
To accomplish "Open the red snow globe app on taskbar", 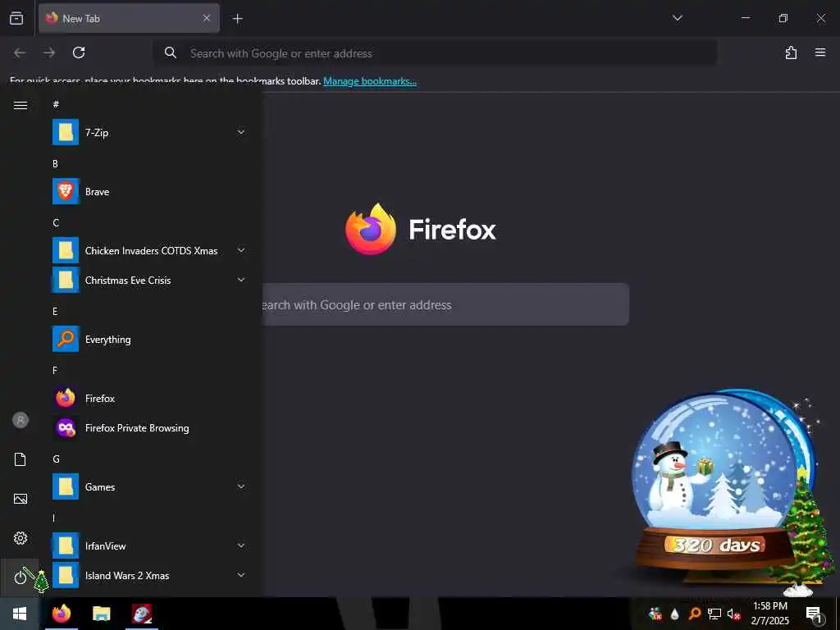I will (142, 614).
